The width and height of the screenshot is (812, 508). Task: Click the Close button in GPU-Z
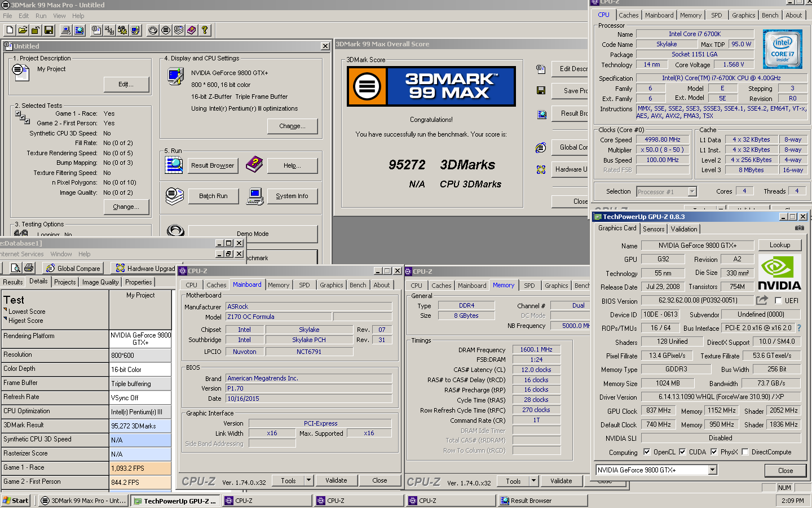(785, 471)
